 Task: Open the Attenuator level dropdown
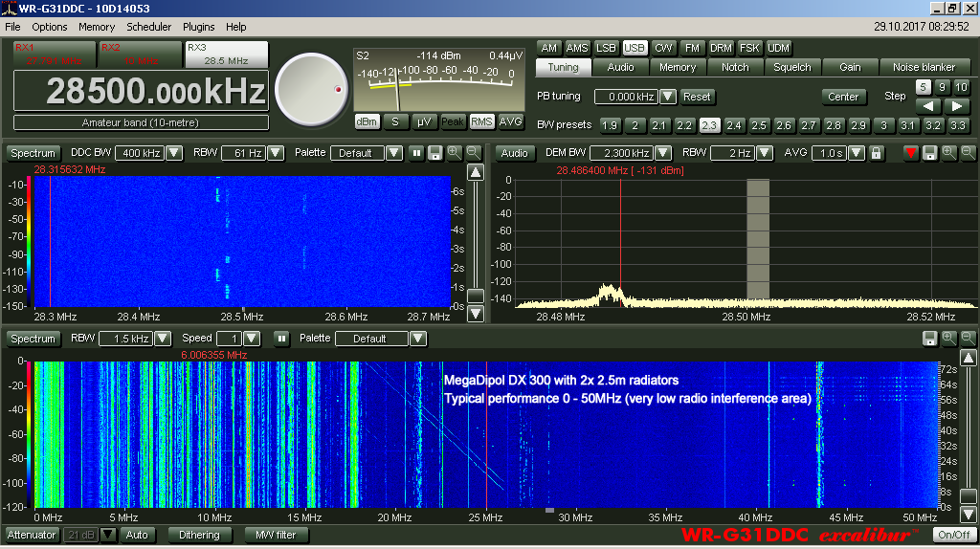pos(108,535)
